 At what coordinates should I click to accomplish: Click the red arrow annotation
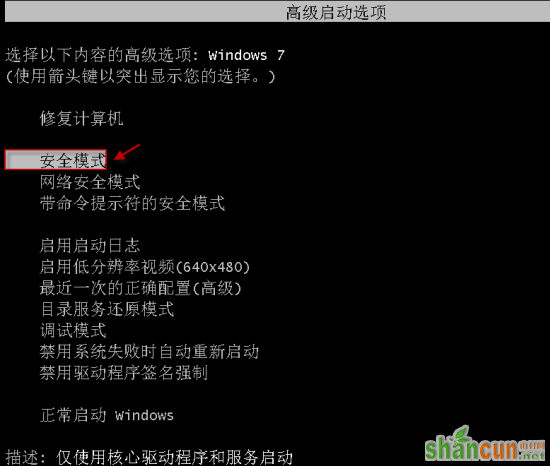tap(127, 152)
